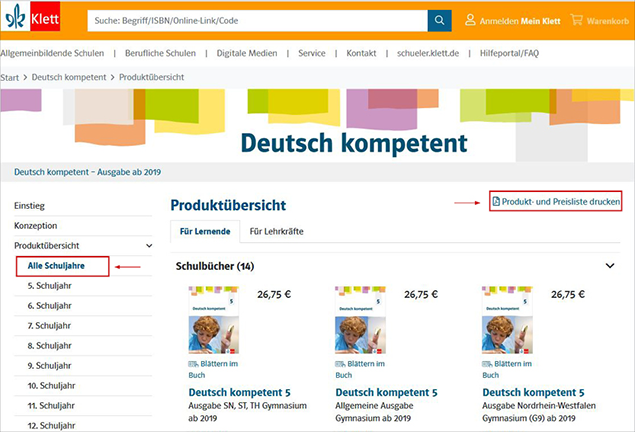Open Berufliche Schulen menu
635x432 pixels.
[x=160, y=53]
